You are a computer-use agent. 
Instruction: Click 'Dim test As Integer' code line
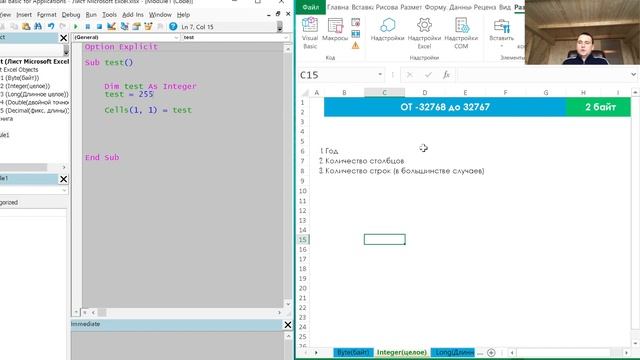click(150, 87)
